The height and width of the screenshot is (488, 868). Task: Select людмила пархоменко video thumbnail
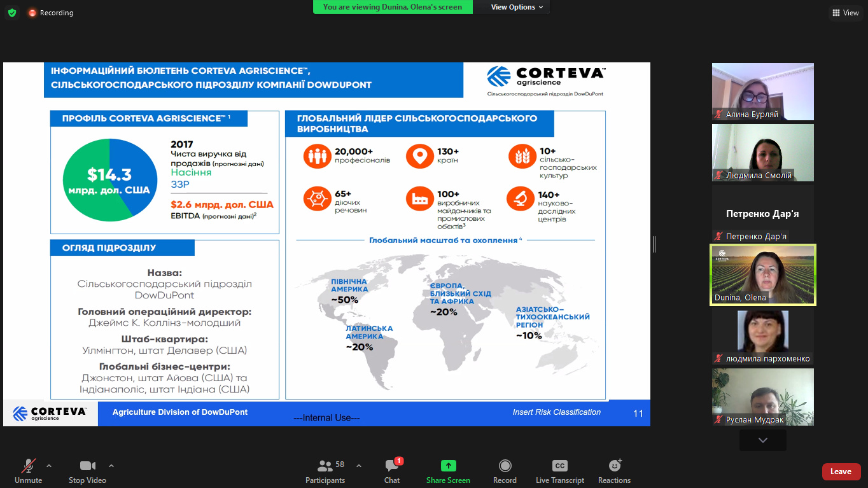[763, 336]
